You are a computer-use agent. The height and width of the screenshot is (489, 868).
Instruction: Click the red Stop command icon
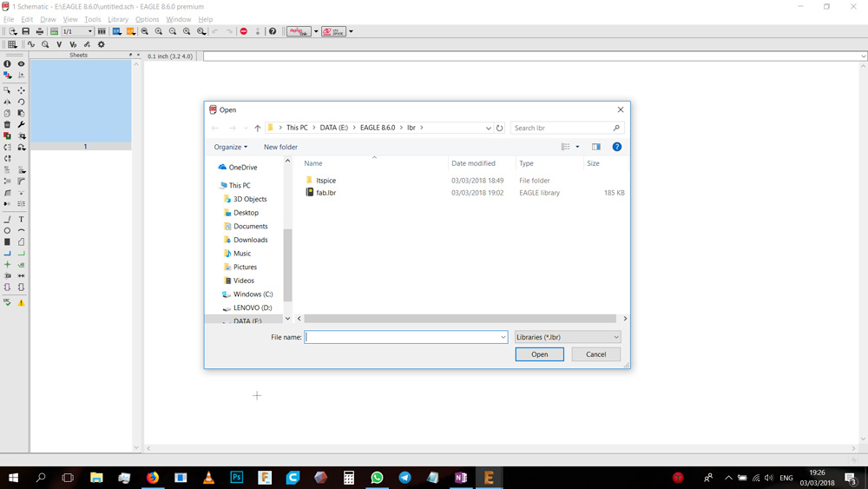pyautogui.click(x=244, y=31)
